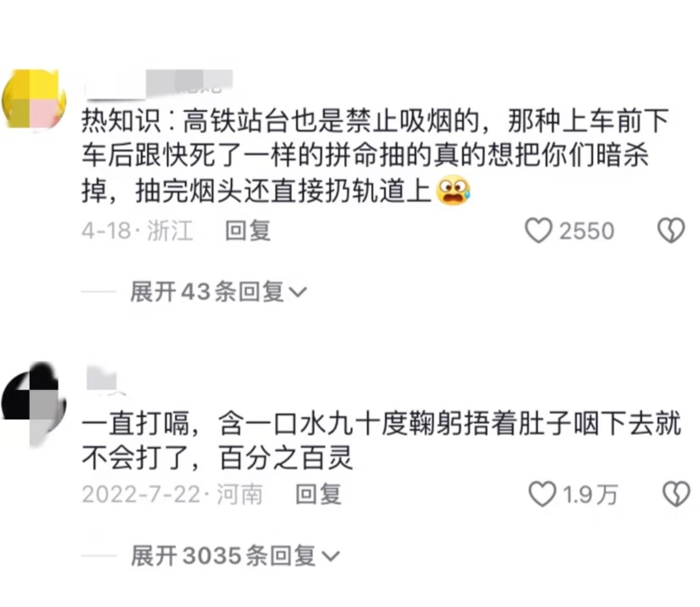Select the high-speed rail comment text
Screen dimensions: 700x607
[x=375, y=155]
